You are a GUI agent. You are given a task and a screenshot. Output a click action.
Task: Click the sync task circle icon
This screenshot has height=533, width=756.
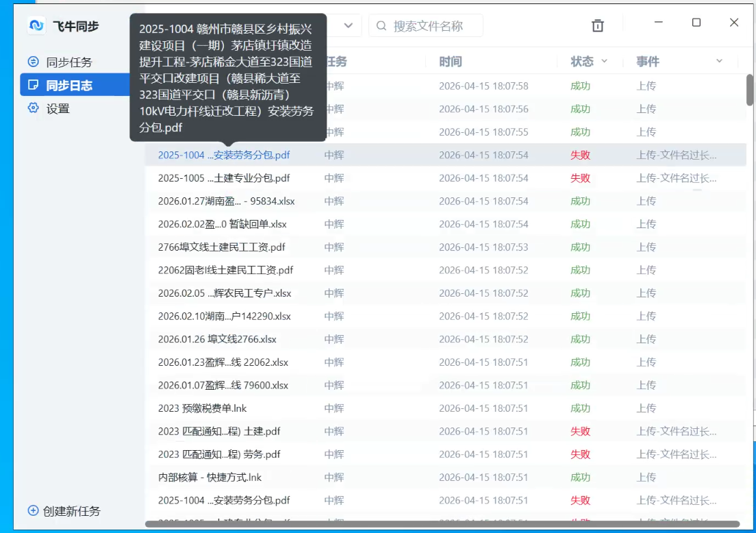tap(34, 62)
